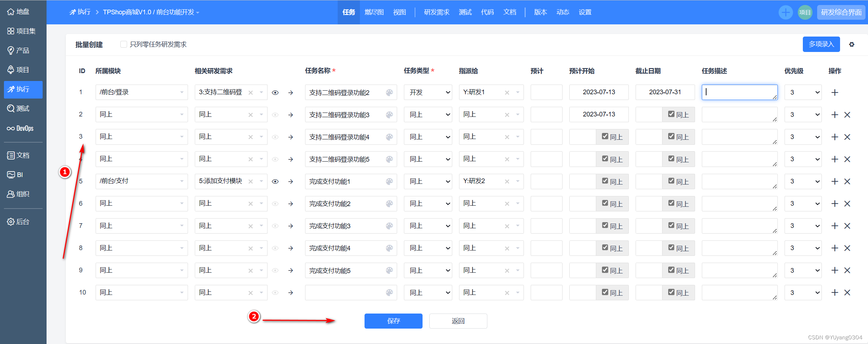Open DevOps in the sidebar
This screenshot has width=868, height=344.
pyautogui.click(x=20, y=128)
